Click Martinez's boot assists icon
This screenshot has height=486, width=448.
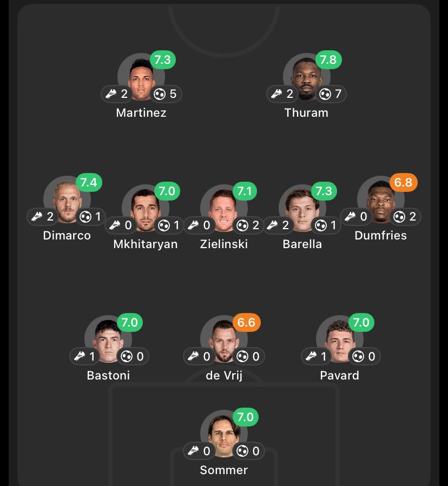click(111, 94)
